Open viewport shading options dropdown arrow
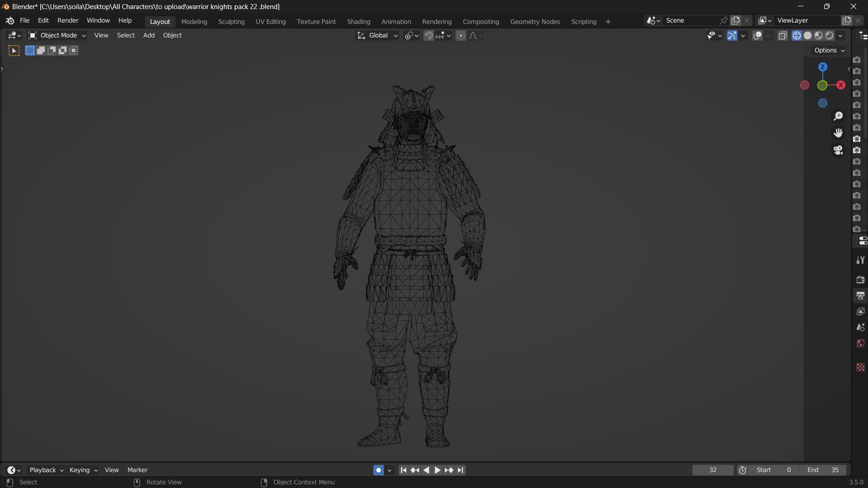The image size is (868, 488). [840, 35]
